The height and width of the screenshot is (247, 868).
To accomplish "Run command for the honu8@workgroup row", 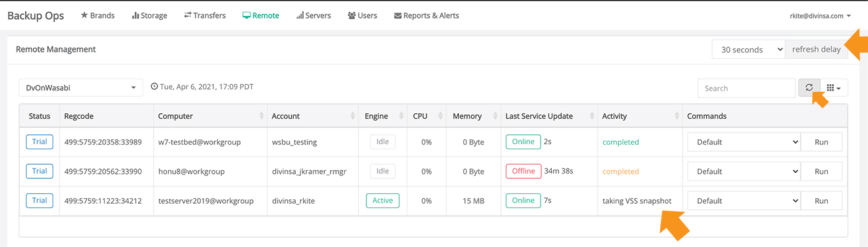I will 821,171.
